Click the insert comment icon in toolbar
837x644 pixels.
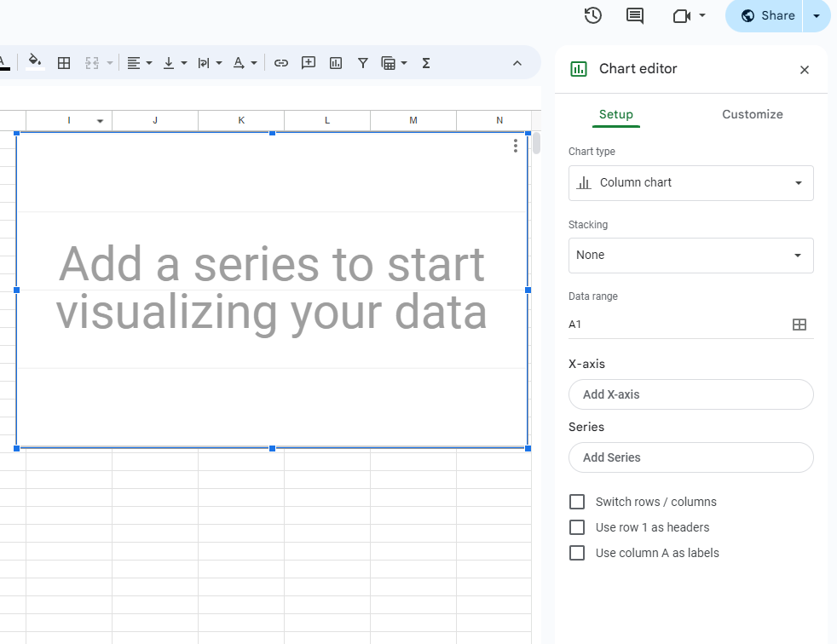pos(308,63)
